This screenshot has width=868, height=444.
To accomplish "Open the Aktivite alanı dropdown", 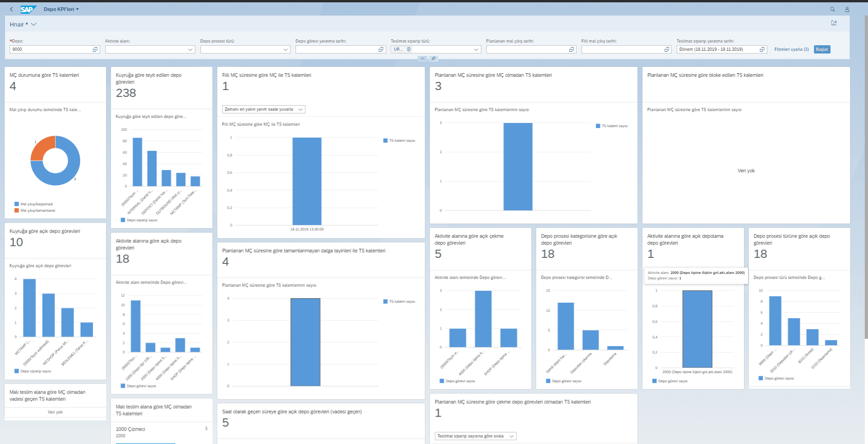I will [x=190, y=49].
